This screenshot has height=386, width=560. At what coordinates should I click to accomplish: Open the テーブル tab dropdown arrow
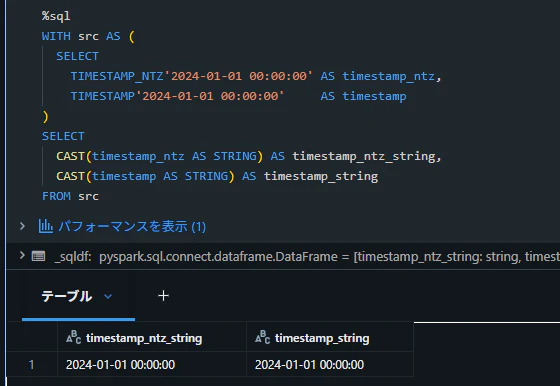pyautogui.click(x=108, y=296)
